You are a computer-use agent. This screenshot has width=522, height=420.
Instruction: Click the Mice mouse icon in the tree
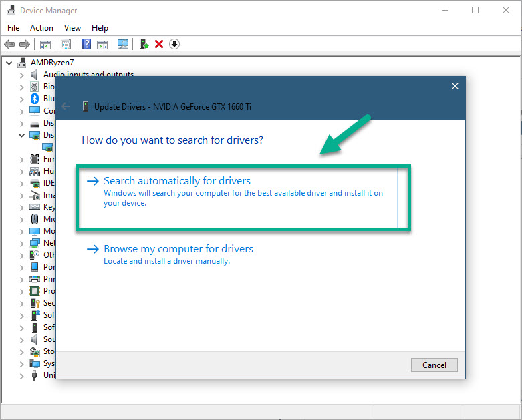coord(35,219)
